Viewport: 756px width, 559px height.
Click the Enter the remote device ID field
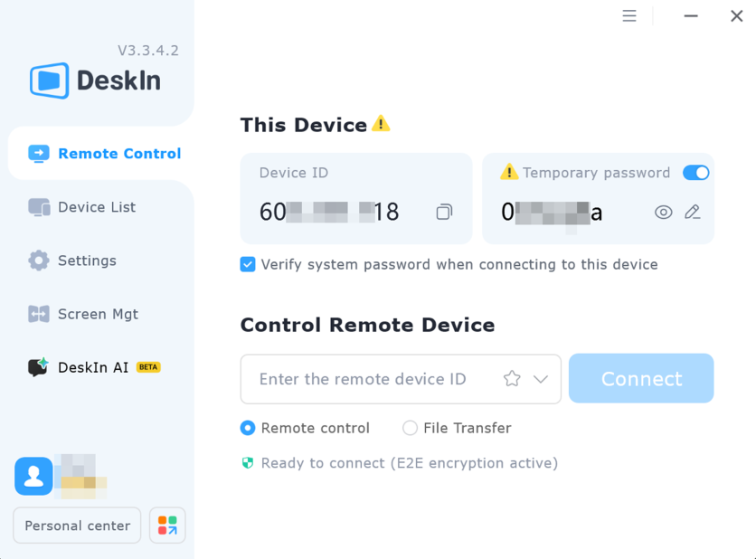pyautogui.click(x=371, y=379)
